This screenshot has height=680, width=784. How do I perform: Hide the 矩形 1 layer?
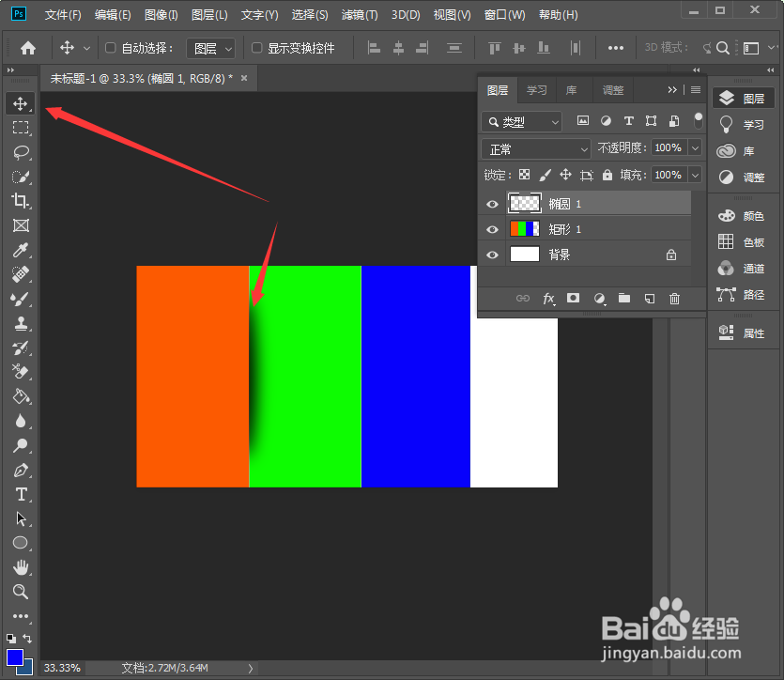click(493, 229)
